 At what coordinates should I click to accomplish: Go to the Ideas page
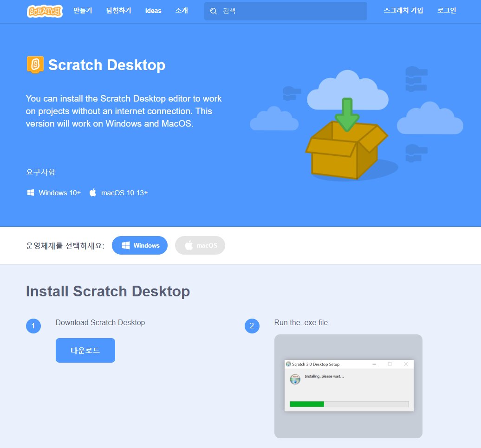[153, 11]
